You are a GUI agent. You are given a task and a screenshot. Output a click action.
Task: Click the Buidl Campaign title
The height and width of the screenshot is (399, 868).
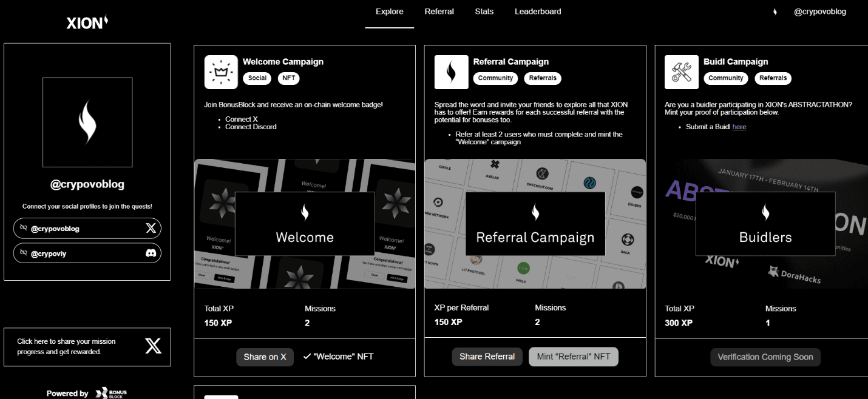click(x=736, y=62)
